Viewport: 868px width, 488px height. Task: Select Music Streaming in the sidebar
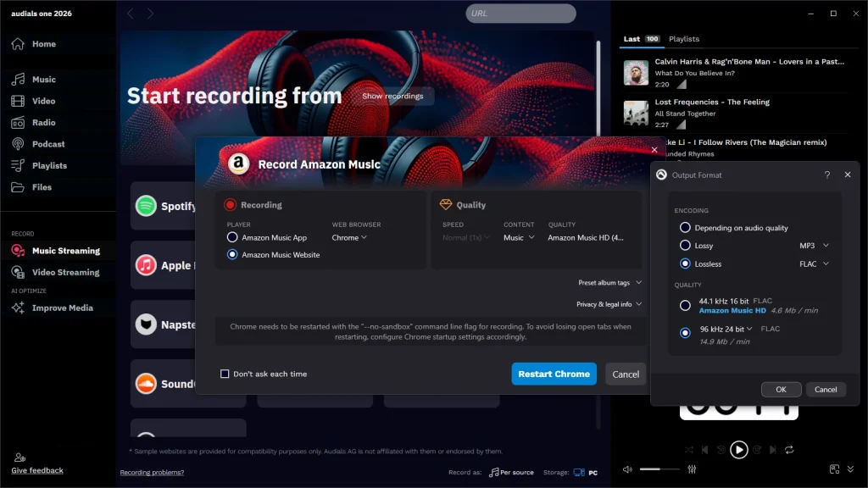pyautogui.click(x=56, y=251)
